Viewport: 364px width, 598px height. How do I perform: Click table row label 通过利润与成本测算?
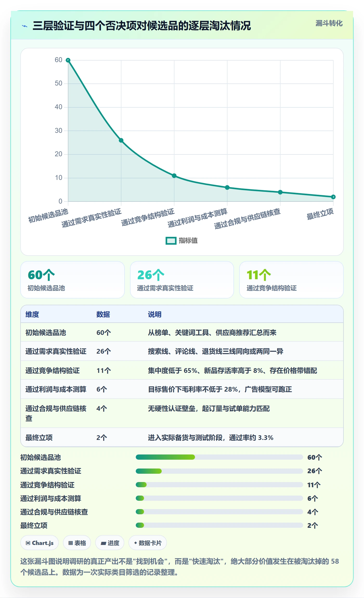pos(56,389)
